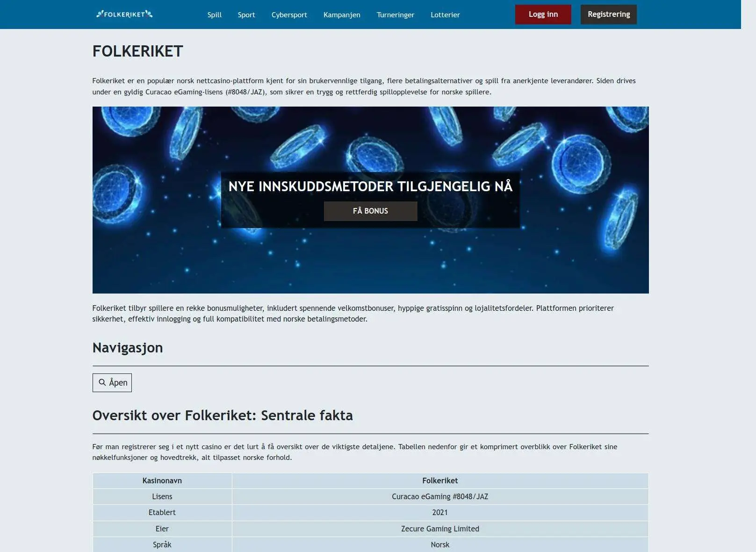Click the Lisens table cell
Screen dimensions: 756x552
point(162,497)
